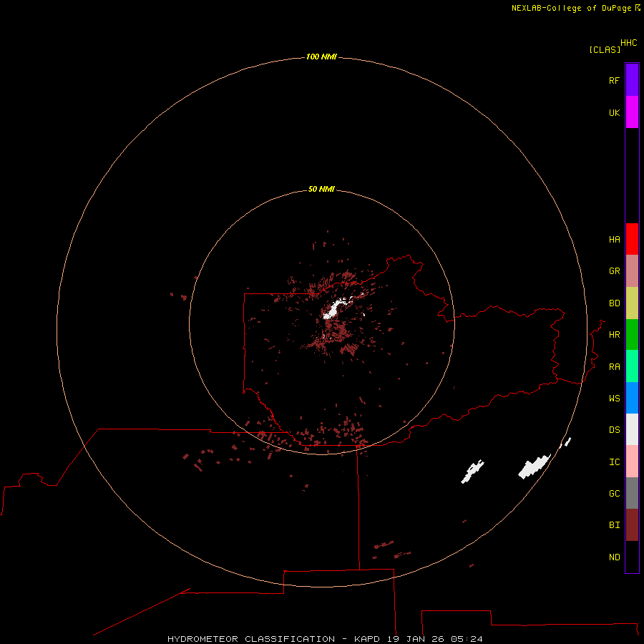Click the ND legend label

tap(614, 557)
